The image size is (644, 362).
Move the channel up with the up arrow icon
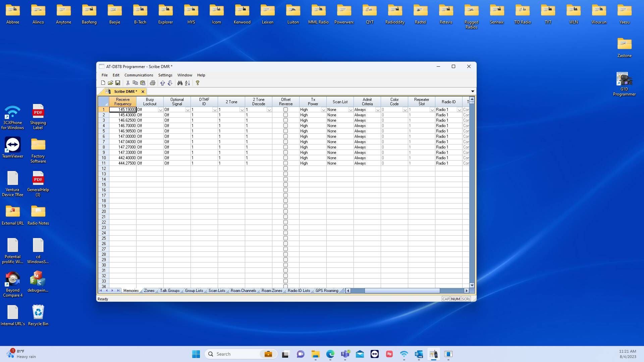[163, 83]
